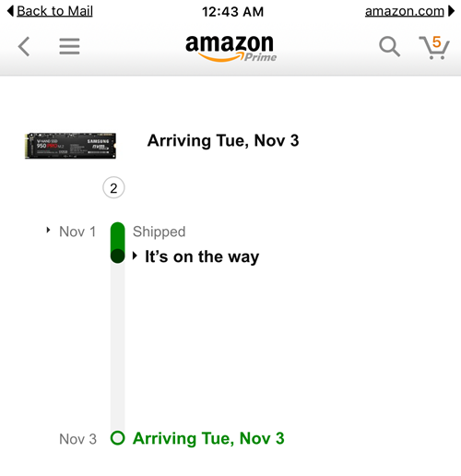The image size is (461, 476).
Task: Tap the Arriving Tue, Nov 3 heading
Action: pos(223,141)
